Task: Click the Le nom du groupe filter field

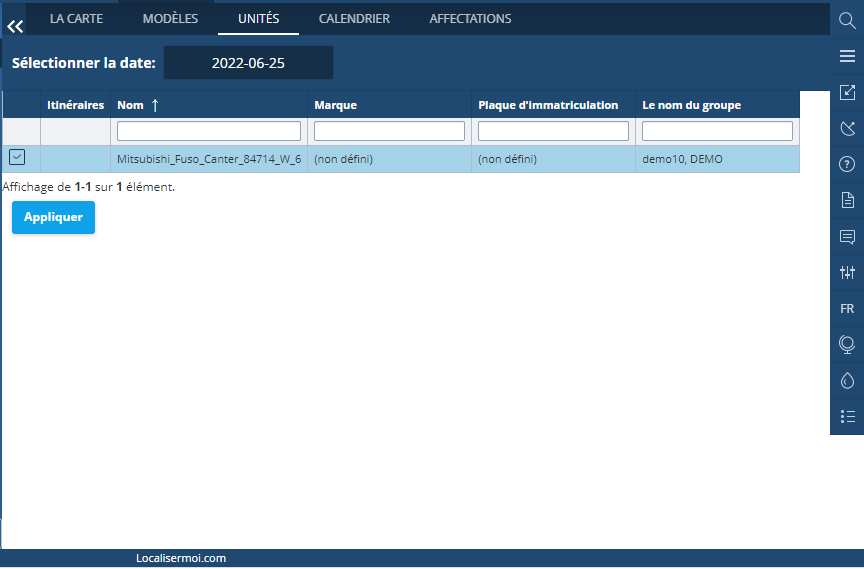Action: click(717, 131)
